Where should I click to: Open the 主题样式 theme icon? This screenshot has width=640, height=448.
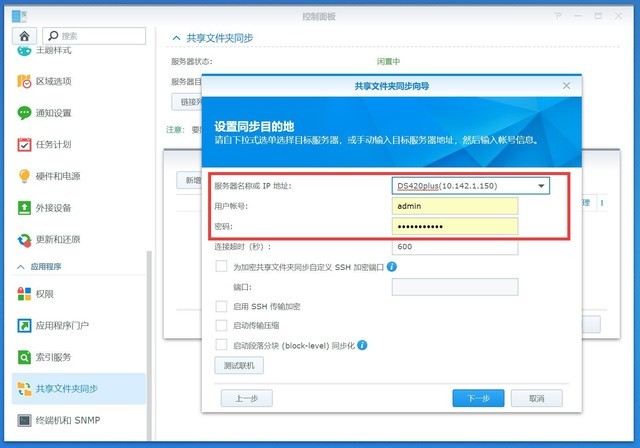coord(24,51)
